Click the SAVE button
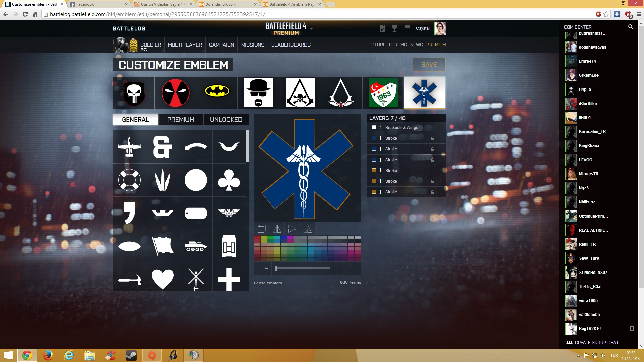 tap(429, 65)
